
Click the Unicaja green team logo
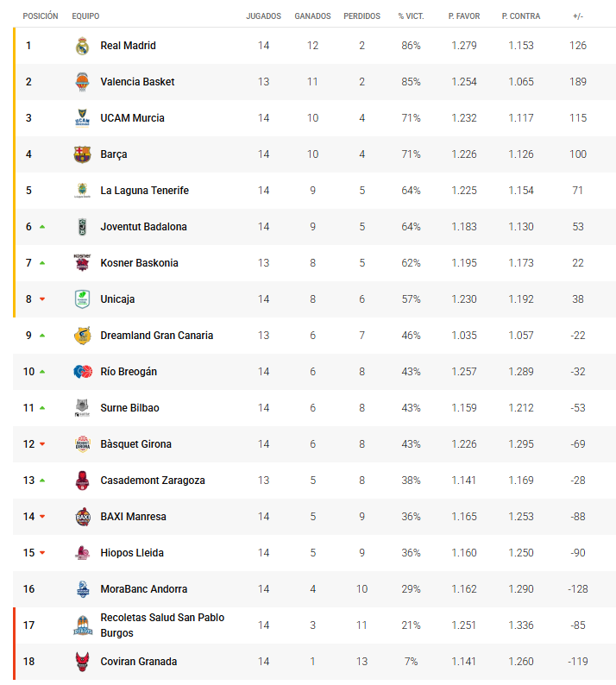pyautogui.click(x=82, y=299)
